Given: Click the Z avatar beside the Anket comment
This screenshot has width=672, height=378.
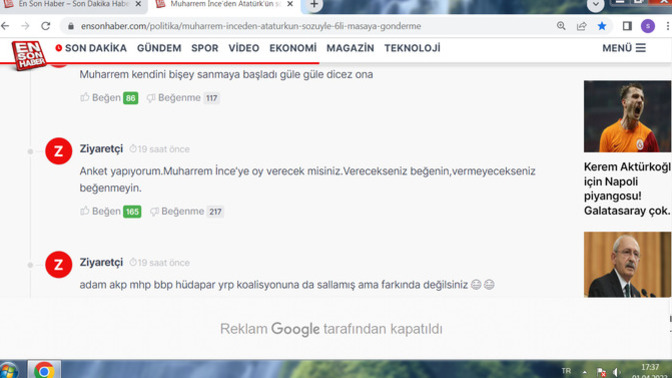Looking at the screenshot, I should tap(59, 151).
